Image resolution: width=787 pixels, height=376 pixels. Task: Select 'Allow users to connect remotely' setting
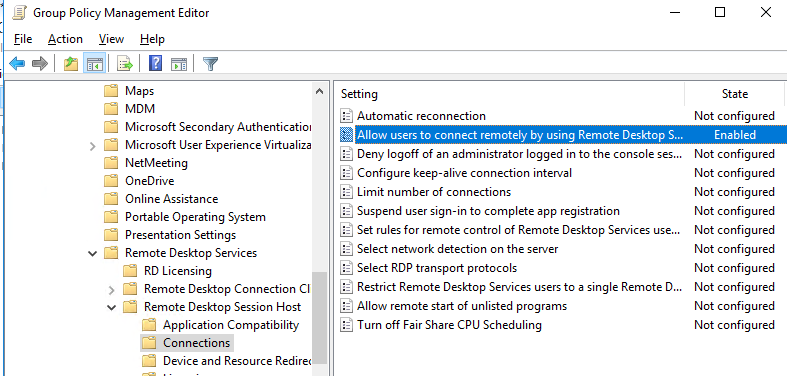pyautogui.click(x=520, y=135)
